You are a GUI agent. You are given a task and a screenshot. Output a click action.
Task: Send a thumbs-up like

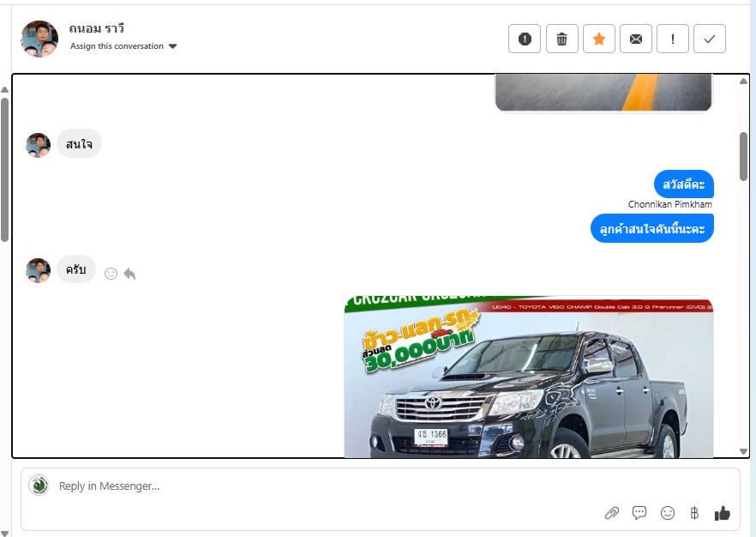(x=723, y=513)
